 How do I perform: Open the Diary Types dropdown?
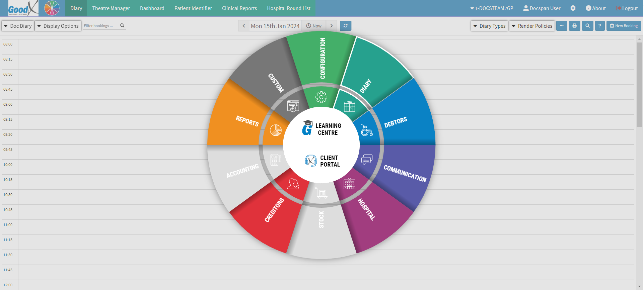click(489, 26)
